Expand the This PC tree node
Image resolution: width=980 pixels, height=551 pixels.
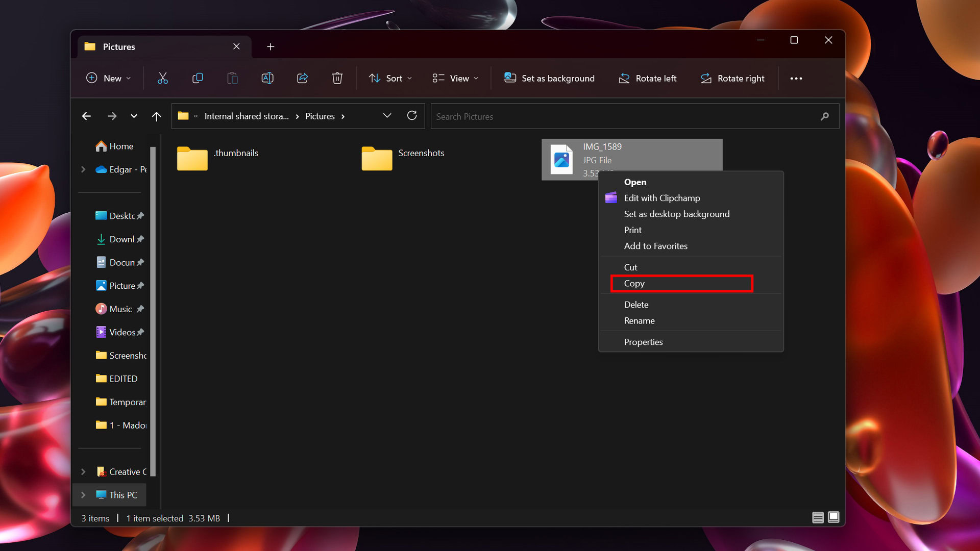(x=83, y=495)
